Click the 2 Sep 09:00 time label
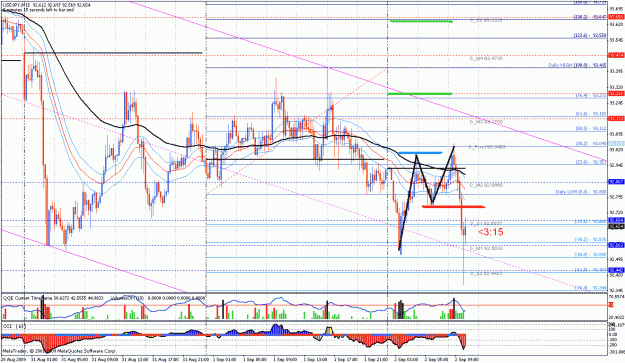Viewport: 625px width, 363px height. (466, 359)
